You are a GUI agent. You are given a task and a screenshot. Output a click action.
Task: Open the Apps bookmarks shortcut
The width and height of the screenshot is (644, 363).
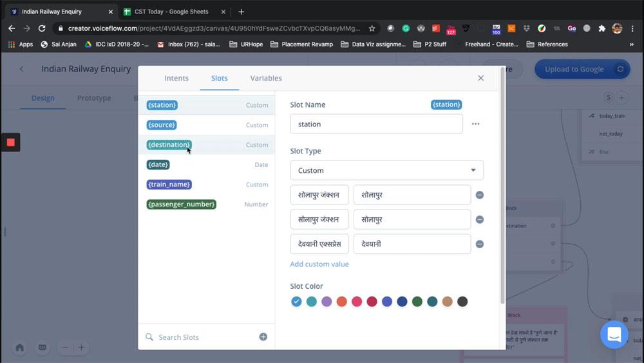pos(21,44)
